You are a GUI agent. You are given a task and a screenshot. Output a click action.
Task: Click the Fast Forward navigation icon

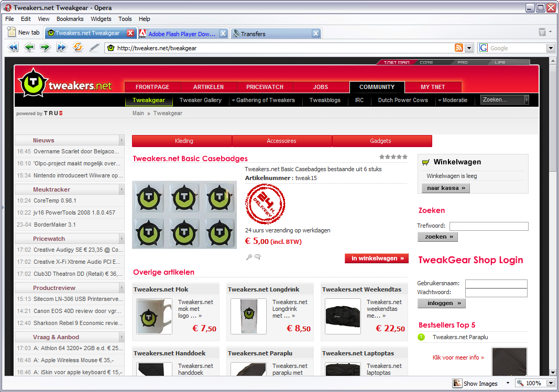coord(62,47)
